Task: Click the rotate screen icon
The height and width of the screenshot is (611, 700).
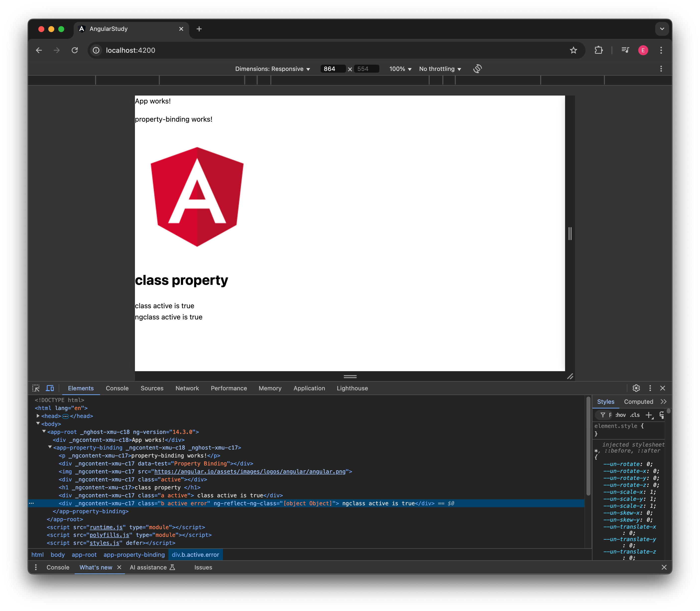Action: pyautogui.click(x=477, y=69)
